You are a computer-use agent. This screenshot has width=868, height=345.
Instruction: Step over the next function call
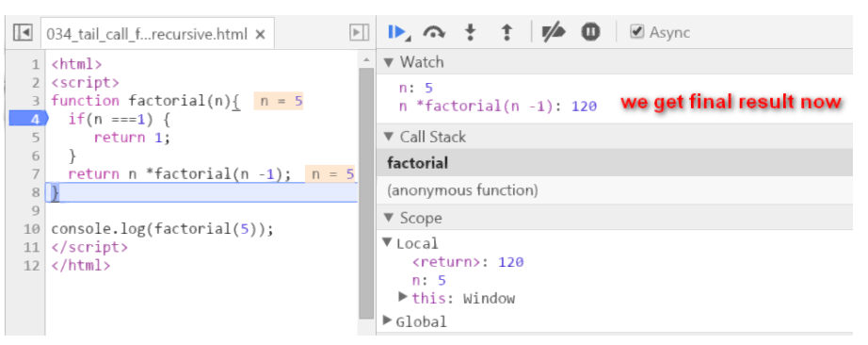[x=434, y=33]
